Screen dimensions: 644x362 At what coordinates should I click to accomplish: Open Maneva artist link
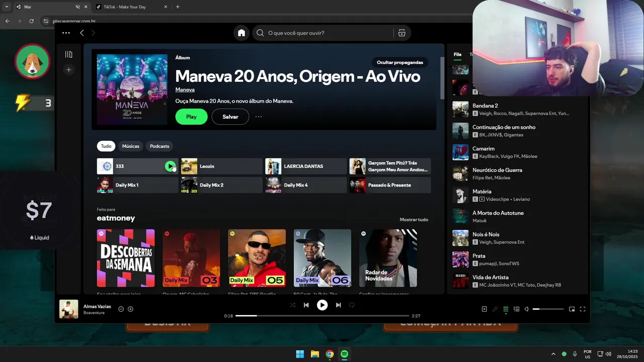185,89
